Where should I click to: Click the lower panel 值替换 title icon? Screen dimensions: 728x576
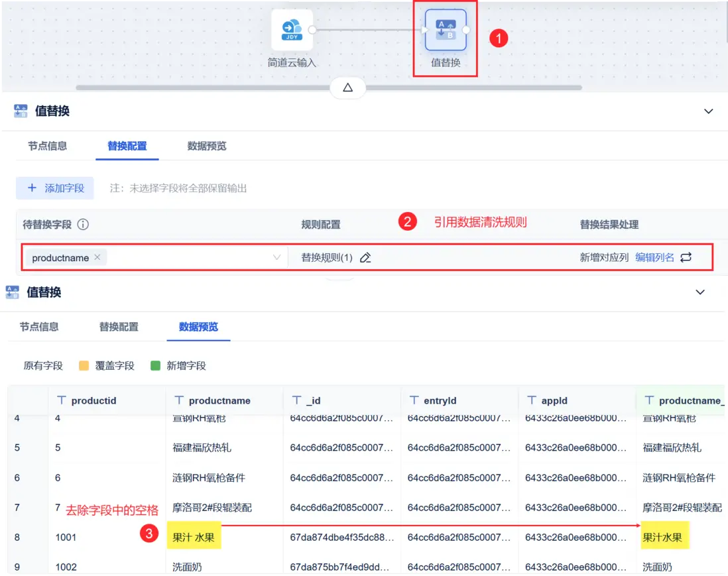pos(12,292)
